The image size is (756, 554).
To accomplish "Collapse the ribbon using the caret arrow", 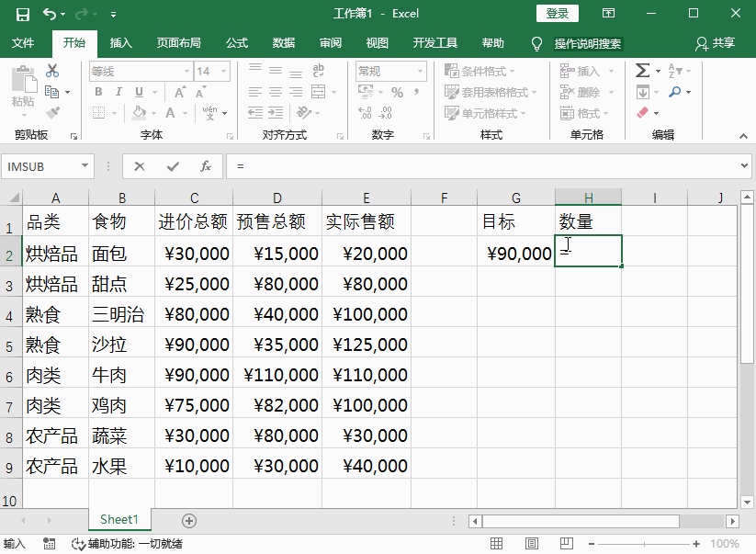I will (743, 136).
